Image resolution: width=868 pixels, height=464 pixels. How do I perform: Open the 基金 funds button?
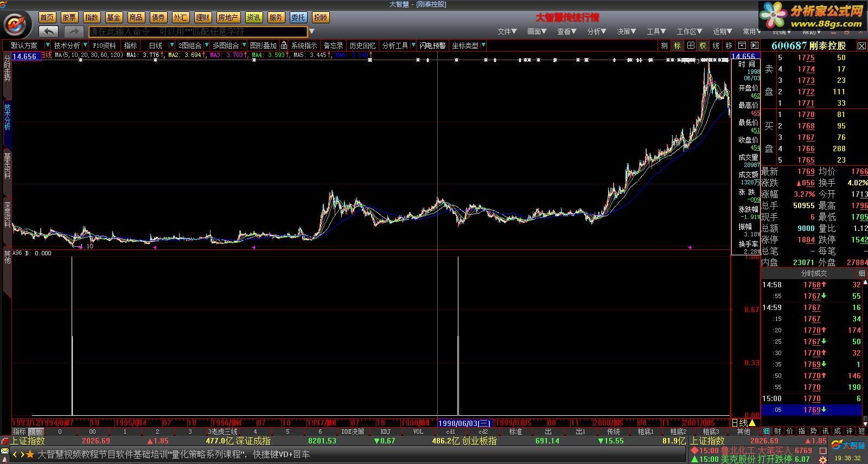tap(113, 17)
